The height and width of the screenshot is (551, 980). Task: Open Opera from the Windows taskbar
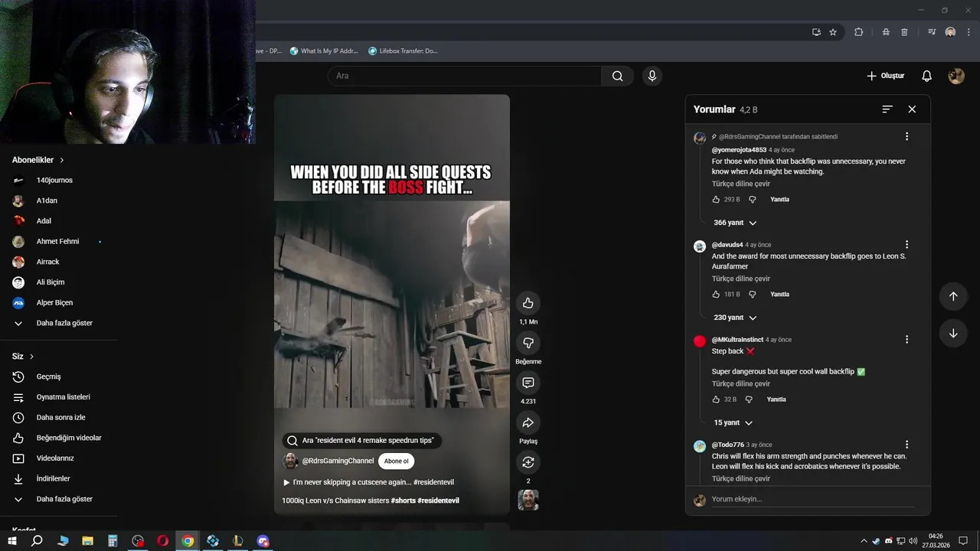tap(162, 540)
